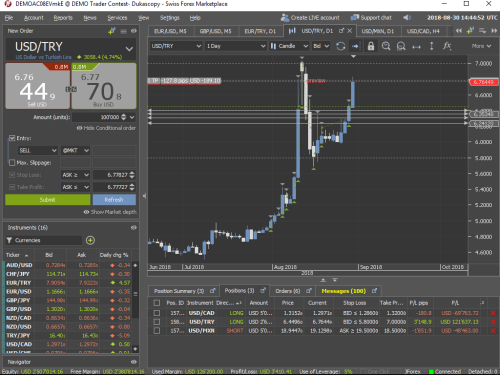Click the vertical price range arrow icon

tap(431, 46)
